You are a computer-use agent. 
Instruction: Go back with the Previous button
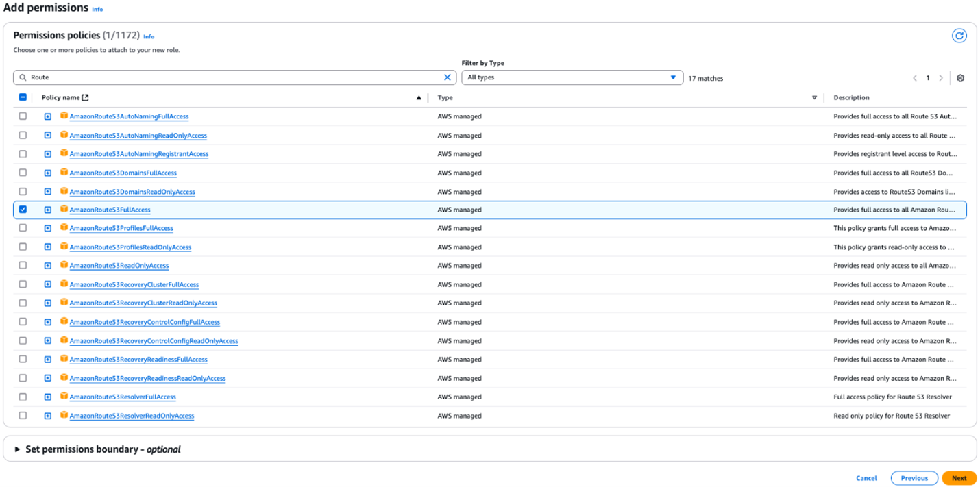[914, 477]
